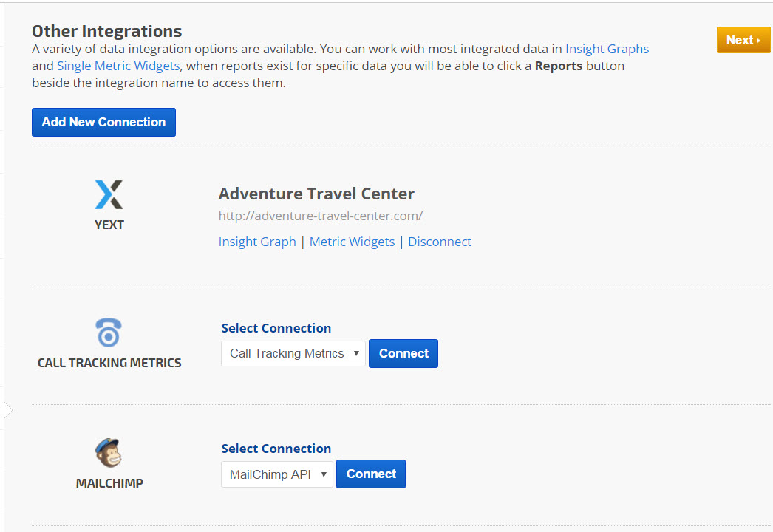Click the CALL TRACKING METRICS label
773x532 pixels.
(x=109, y=363)
